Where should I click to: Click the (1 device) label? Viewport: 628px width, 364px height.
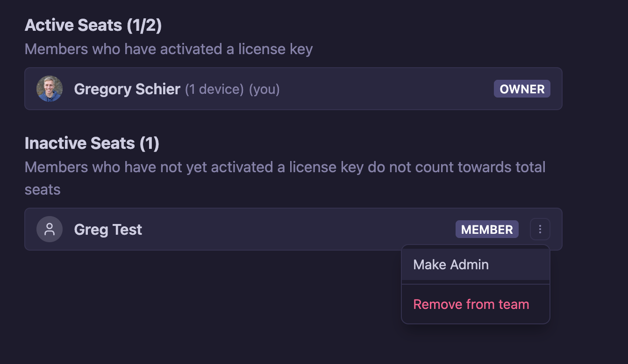point(214,90)
